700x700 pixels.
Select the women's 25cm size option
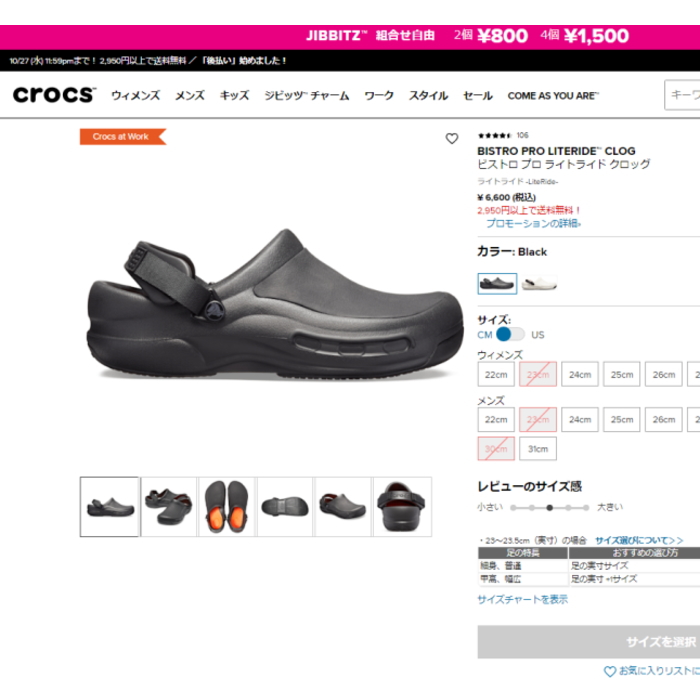point(622,374)
